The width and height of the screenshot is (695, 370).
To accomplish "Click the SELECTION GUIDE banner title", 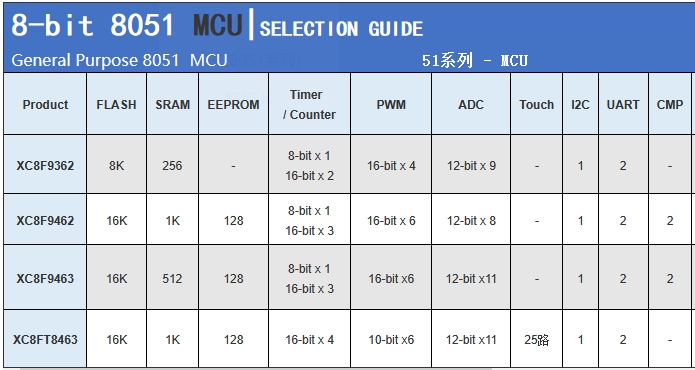I will pyautogui.click(x=341, y=29).
